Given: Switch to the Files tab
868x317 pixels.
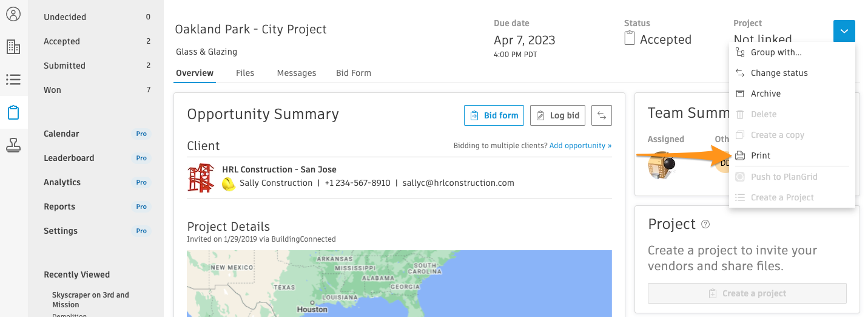Looking at the screenshot, I should coord(245,73).
